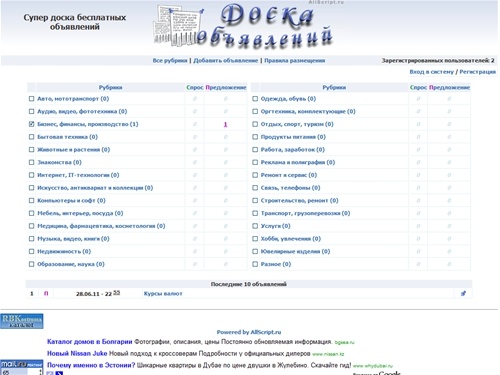This screenshot has height=375, width=500.
Task: Open the pin icon in Курсы валют row
Action: point(463,294)
